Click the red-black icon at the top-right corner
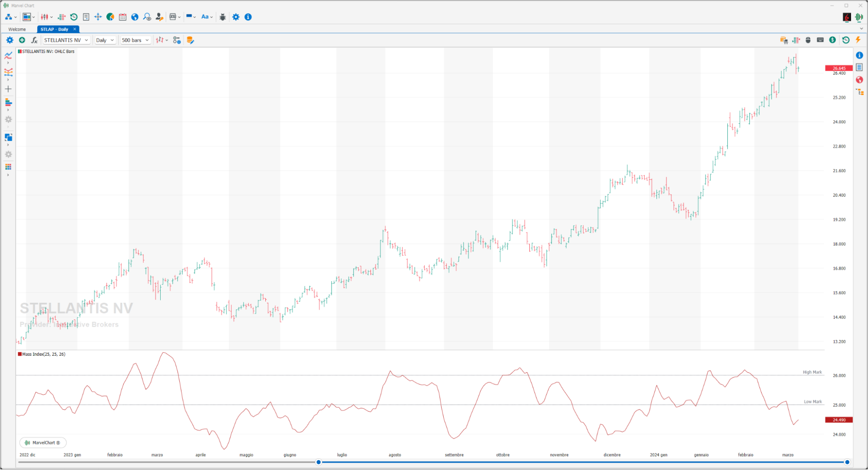The width and height of the screenshot is (868, 470). [x=847, y=17]
